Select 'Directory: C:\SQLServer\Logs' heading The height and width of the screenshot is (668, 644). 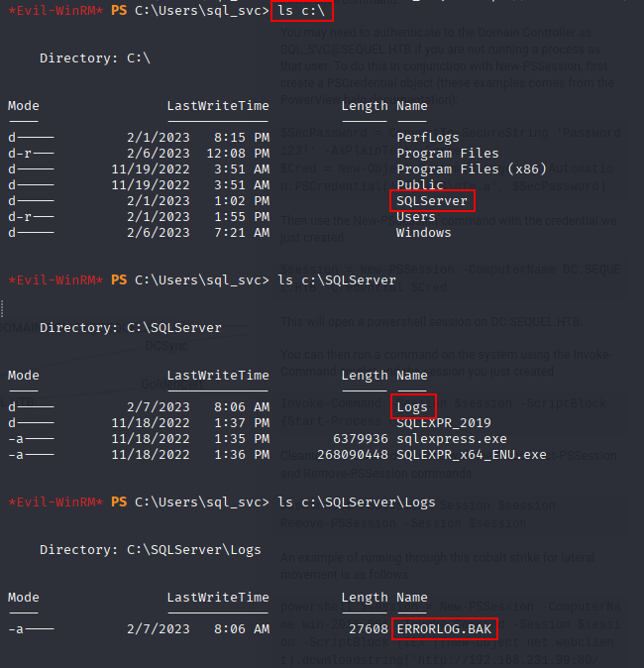(150, 550)
